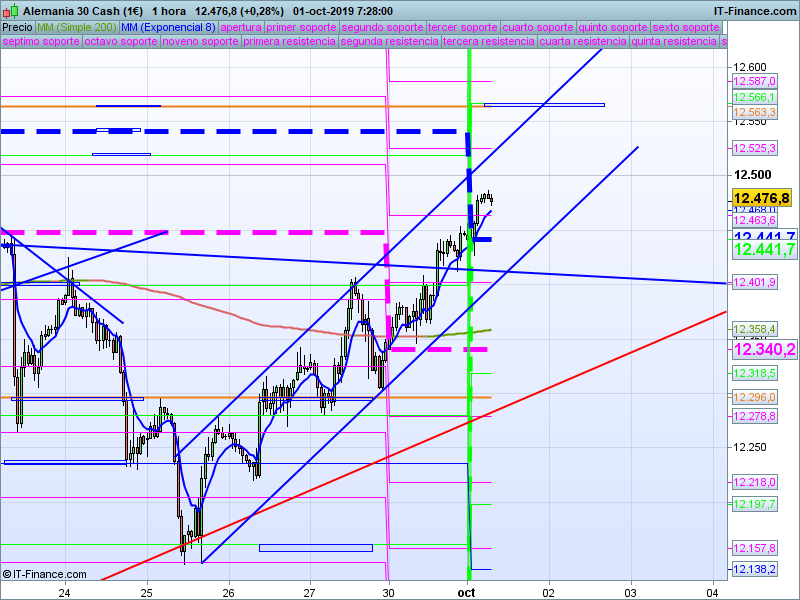Click the 02 date label on time axis

pos(548,592)
